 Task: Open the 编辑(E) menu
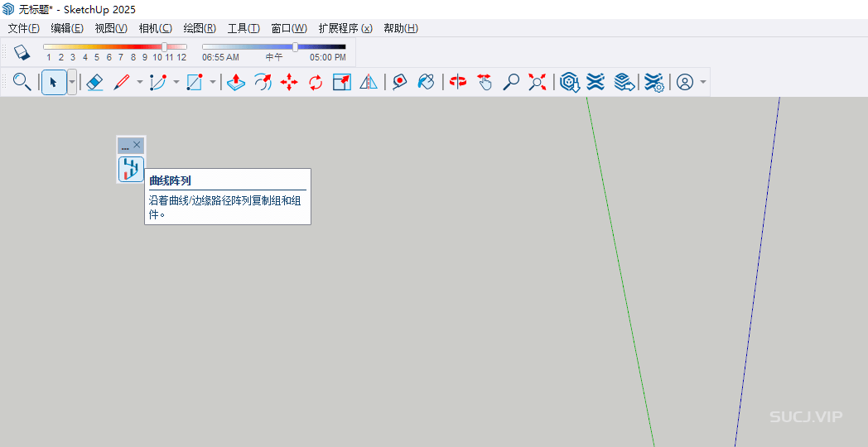[67, 28]
